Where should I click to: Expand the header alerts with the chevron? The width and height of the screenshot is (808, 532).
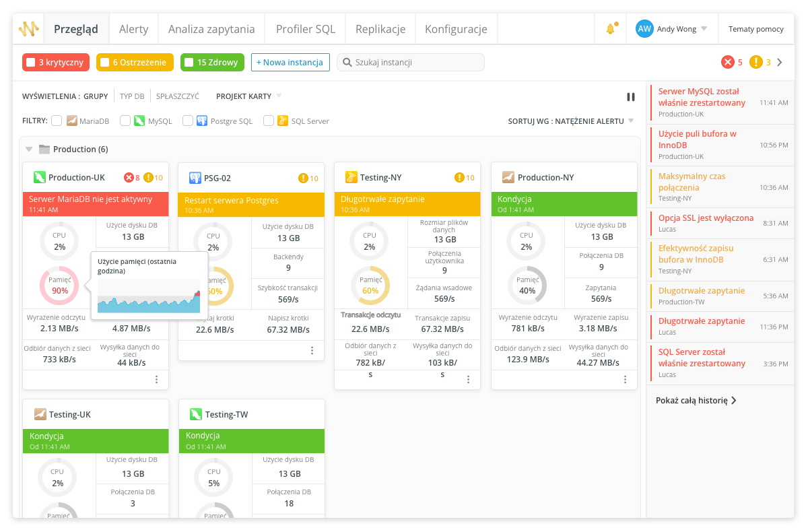(780, 63)
